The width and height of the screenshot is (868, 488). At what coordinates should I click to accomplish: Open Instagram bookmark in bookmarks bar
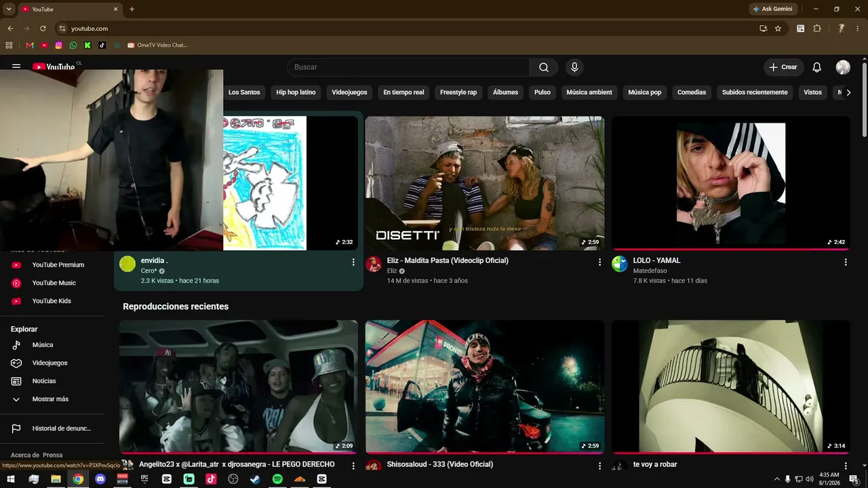click(x=59, y=45)
